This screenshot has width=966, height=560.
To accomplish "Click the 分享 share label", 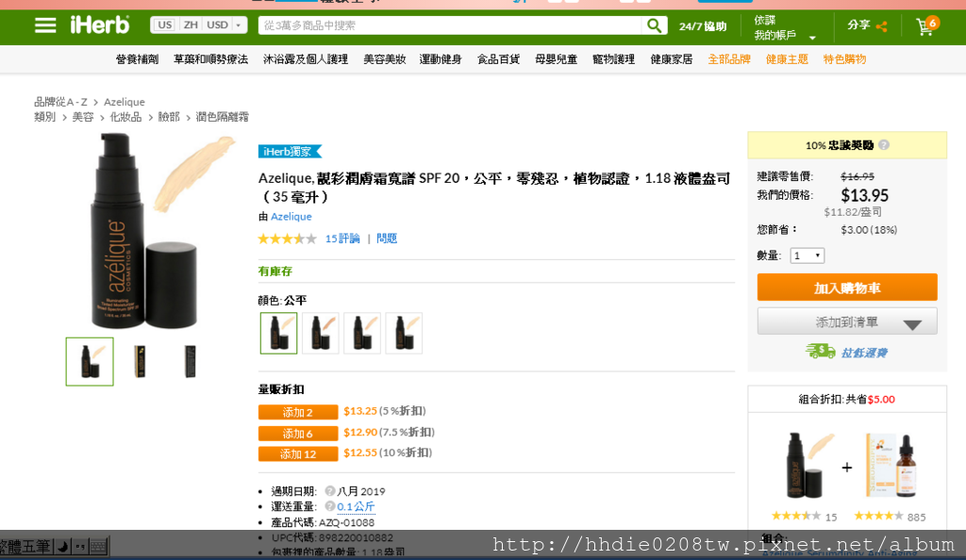I will [858, 25].
